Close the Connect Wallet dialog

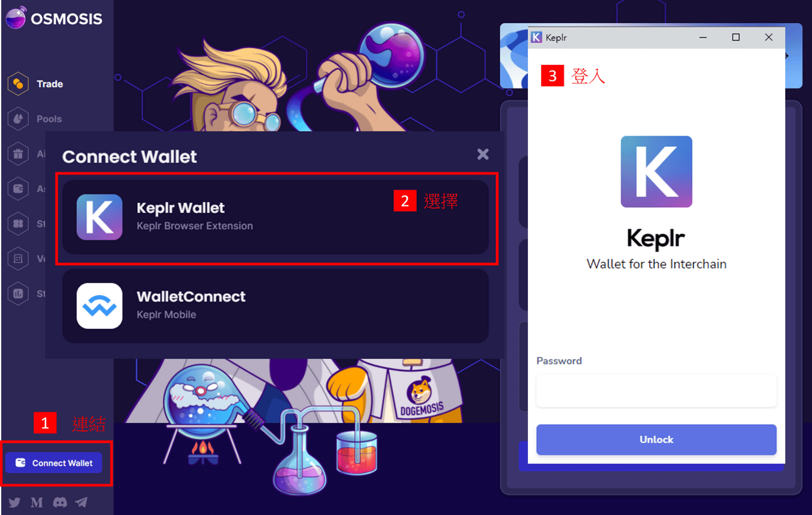[x=483, y=154]
